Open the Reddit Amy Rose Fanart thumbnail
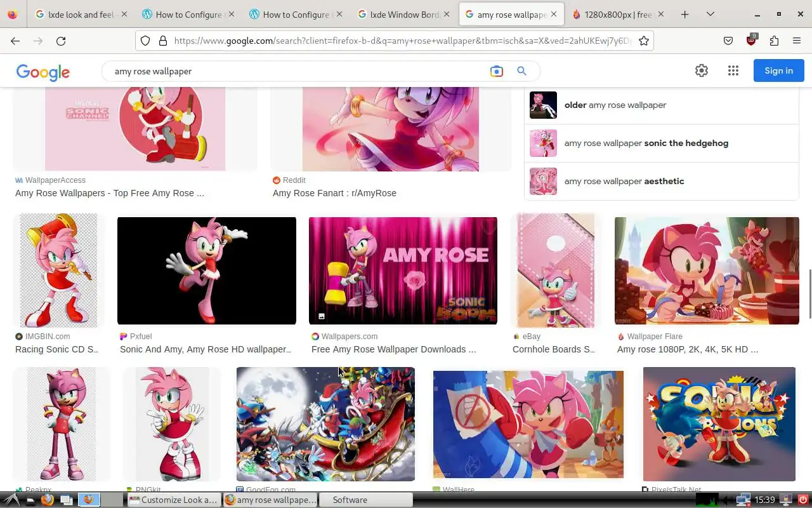Viewport: 812px width, 508px height. click(x=391, y=129)
